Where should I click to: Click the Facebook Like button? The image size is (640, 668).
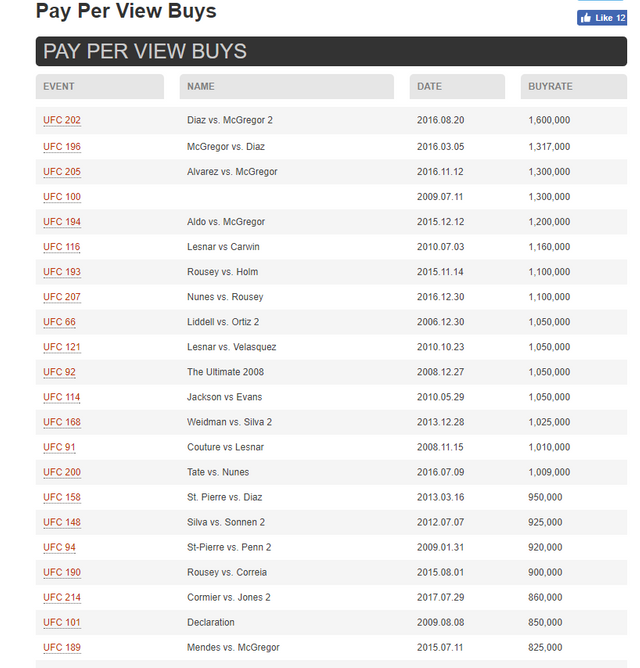click(602, 18)
